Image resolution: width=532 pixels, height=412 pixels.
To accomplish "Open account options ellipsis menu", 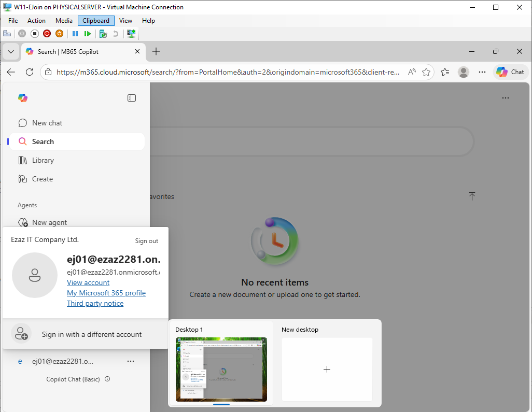I will (x=131, y=362).
